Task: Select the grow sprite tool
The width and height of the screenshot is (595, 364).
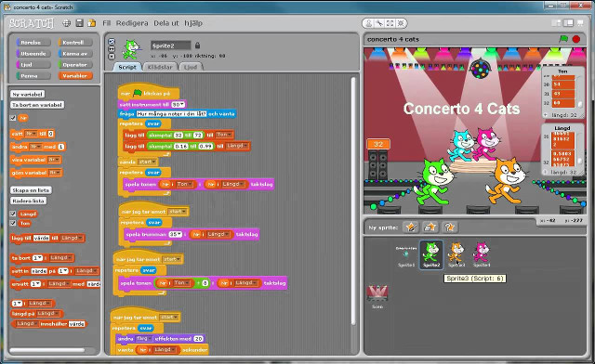Action: pyautogui.click(x=390, y=23)
